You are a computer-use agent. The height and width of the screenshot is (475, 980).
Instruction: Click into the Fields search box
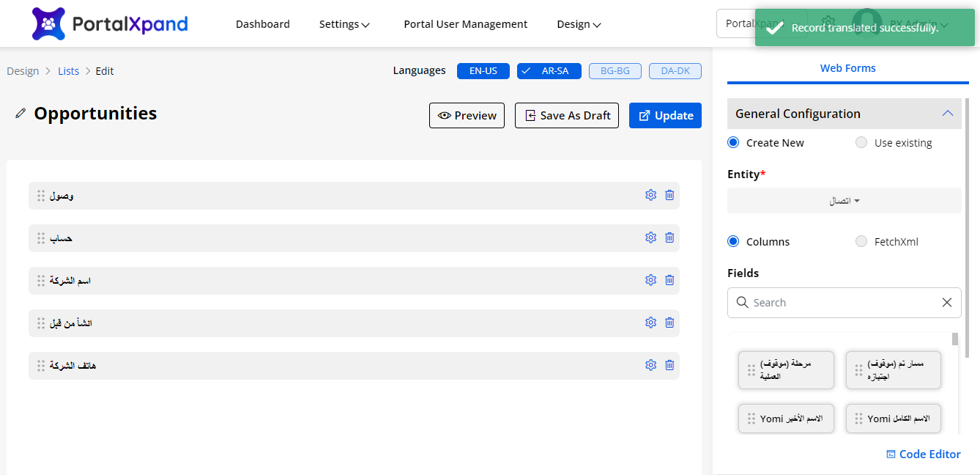(x=842, y=303)
